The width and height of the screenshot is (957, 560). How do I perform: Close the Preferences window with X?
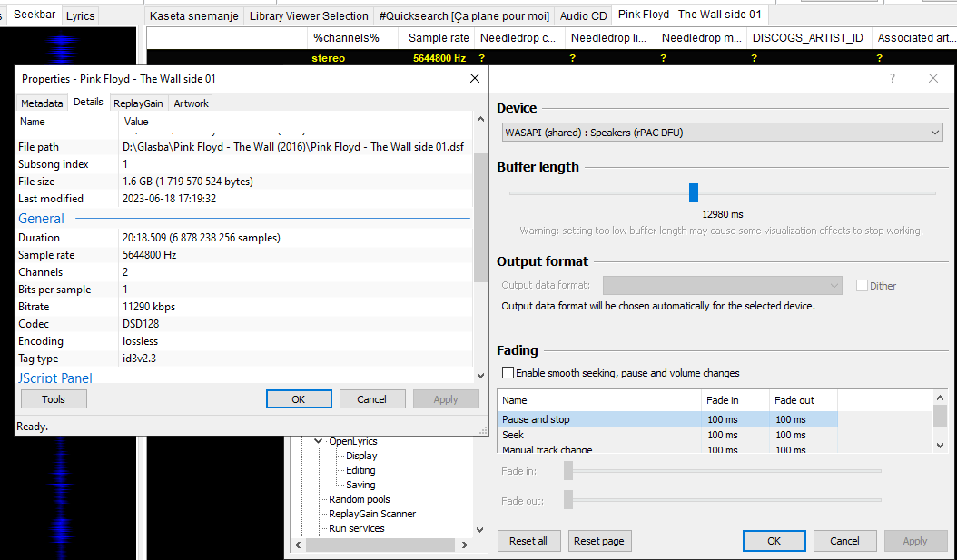coord(932,78)
